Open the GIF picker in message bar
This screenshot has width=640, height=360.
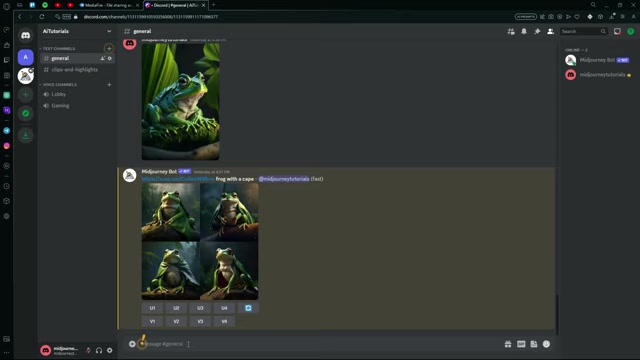(521, 344)
